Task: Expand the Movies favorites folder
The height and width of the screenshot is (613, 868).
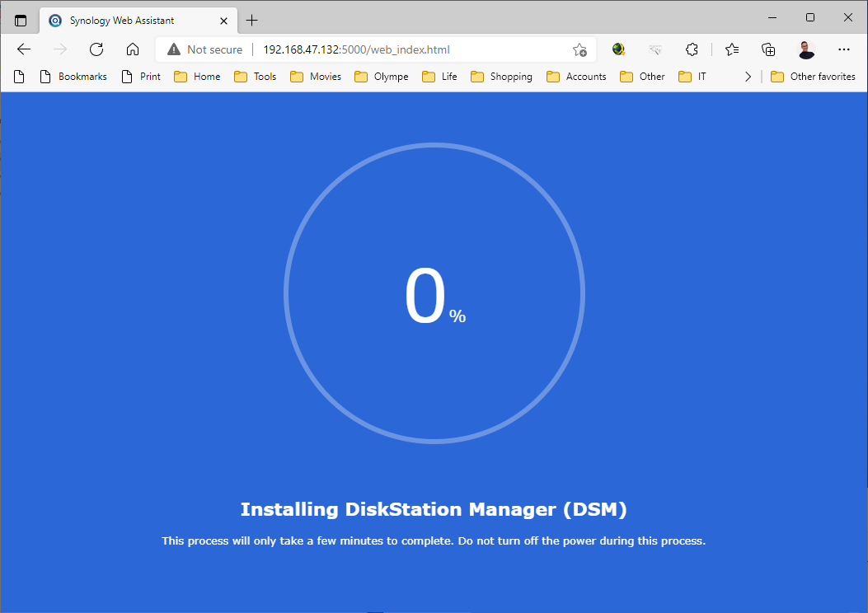Action: (x=316, y=77)
